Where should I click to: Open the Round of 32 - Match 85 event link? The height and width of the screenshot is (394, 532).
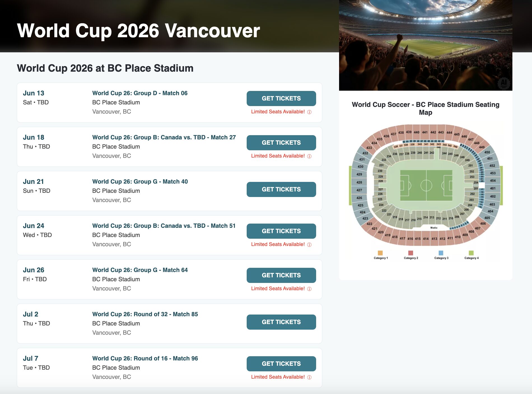click(145, 314)
